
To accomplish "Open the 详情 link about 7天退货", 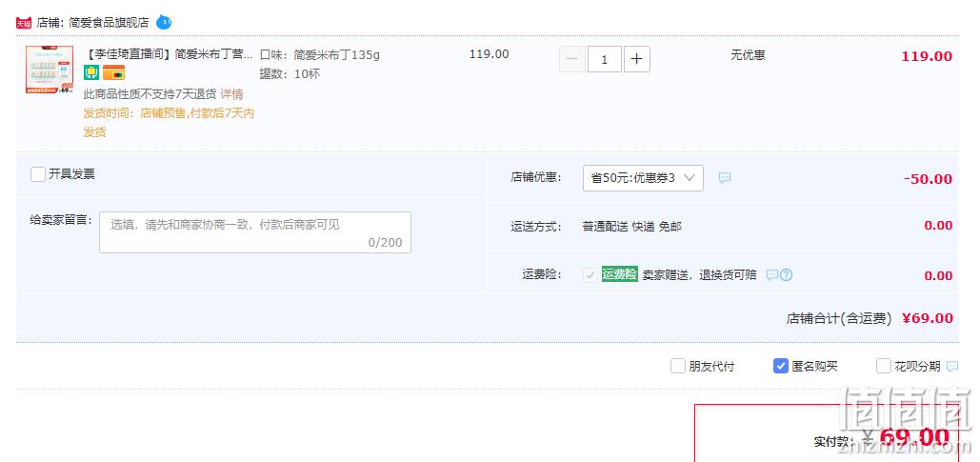I will point(231,94).
